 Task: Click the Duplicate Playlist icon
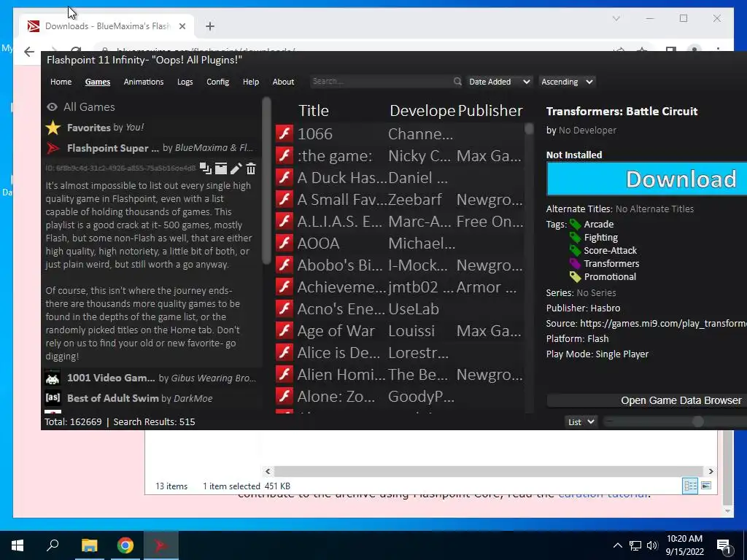pyautogui.click(x=205, y=168)
